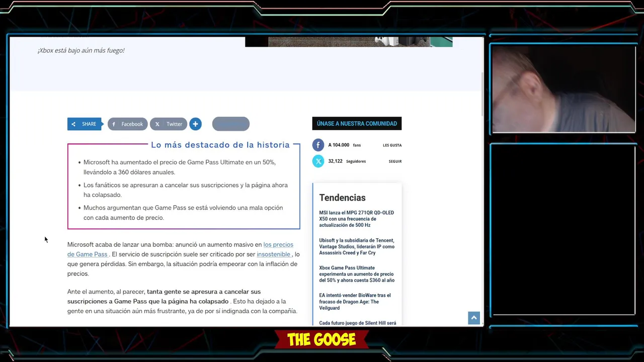Click the X/Twitter circle icon in the community box

[318, 161]
